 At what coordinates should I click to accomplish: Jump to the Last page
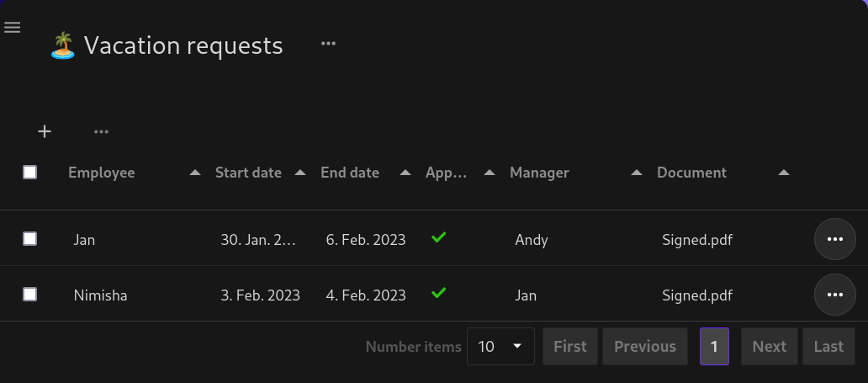click(x=828, y=347)
